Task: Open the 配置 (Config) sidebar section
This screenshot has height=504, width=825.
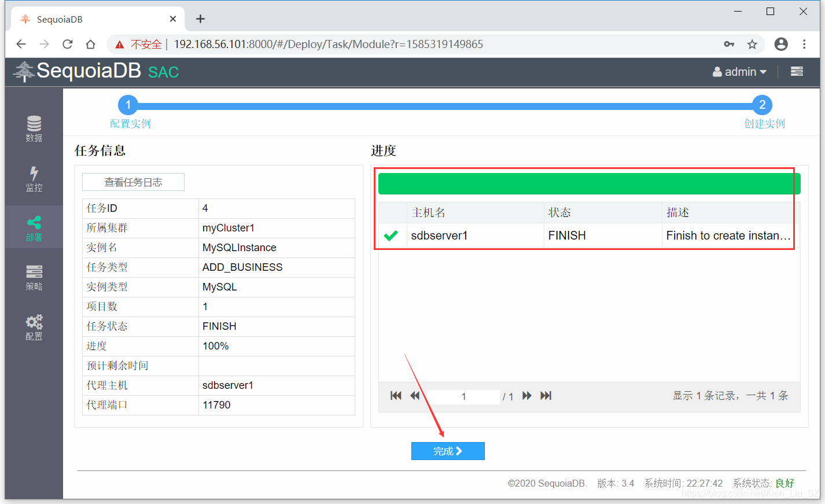Action: pos(34,327)
